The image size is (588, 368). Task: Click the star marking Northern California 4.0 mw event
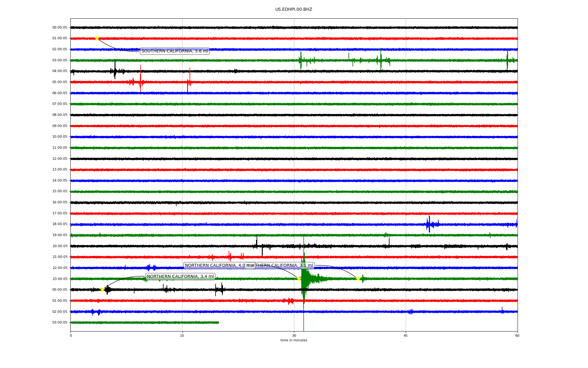299,279
